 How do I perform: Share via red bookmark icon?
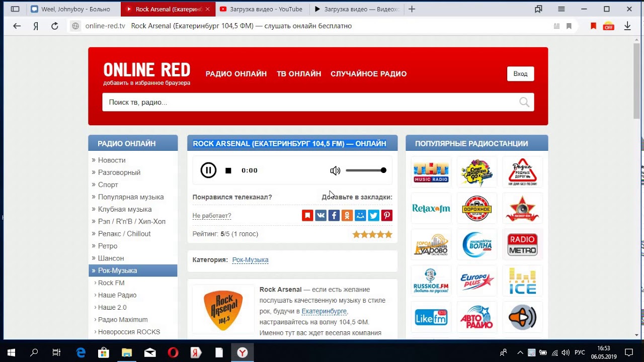(x=307, y=216)
